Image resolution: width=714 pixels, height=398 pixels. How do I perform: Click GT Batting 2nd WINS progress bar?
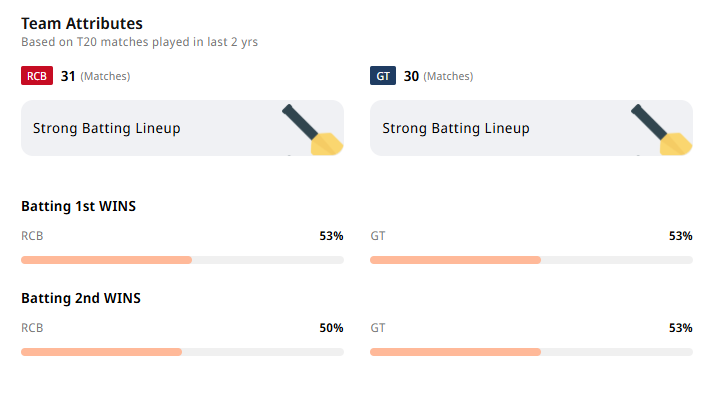tap(531, 352)
